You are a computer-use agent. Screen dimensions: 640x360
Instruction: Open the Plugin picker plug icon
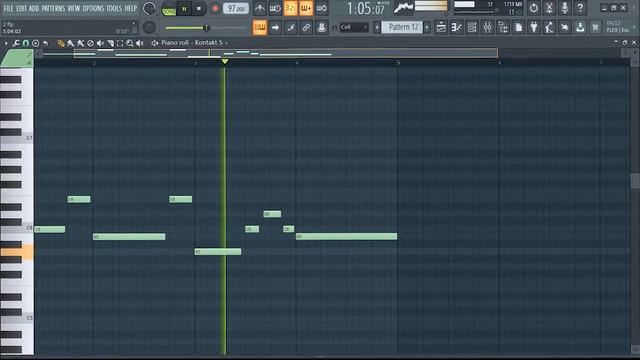[x=534, y=27]
